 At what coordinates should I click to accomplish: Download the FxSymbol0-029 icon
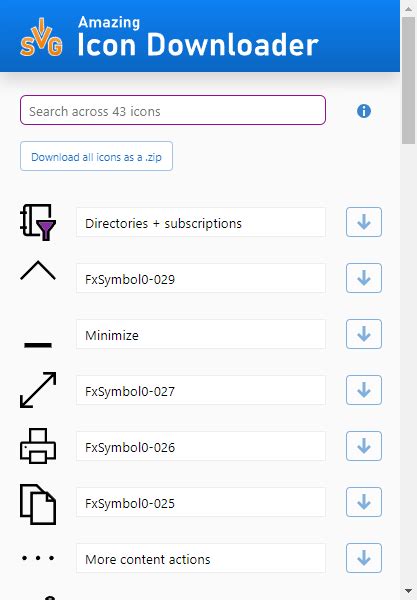point(364,278)
